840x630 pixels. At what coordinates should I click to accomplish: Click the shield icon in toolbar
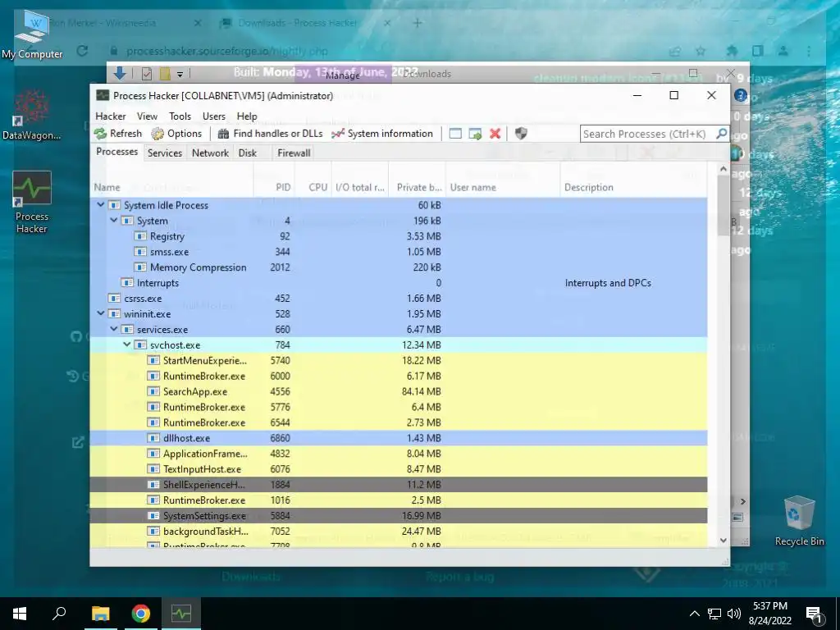pyautogui.click(x=521, y=134)
